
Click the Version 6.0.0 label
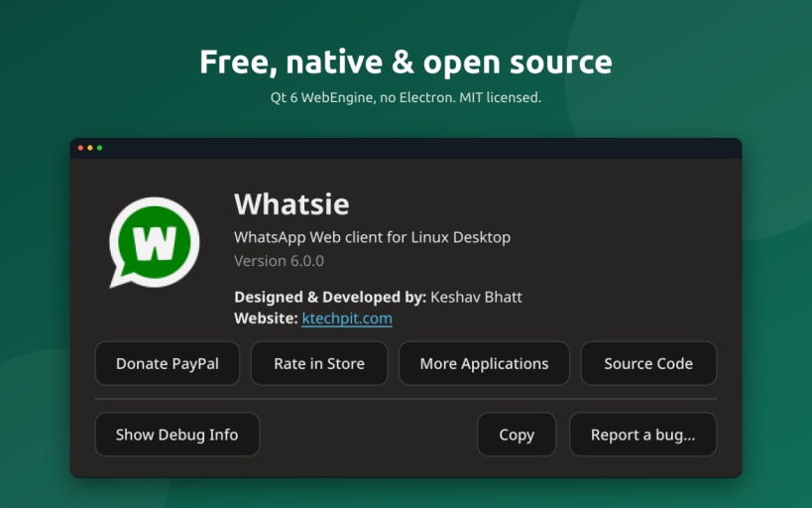pos(280,261)
